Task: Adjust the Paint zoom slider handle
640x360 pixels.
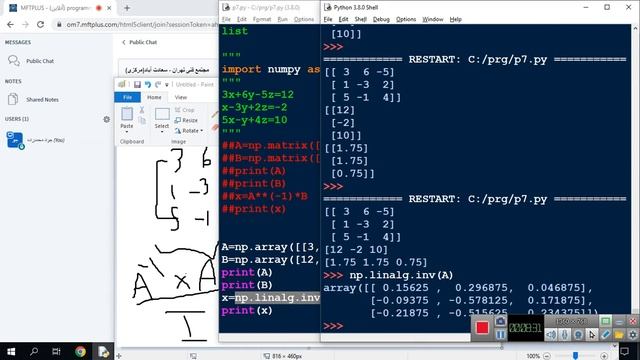Action: pyautogui.click(x=575, y=356)
